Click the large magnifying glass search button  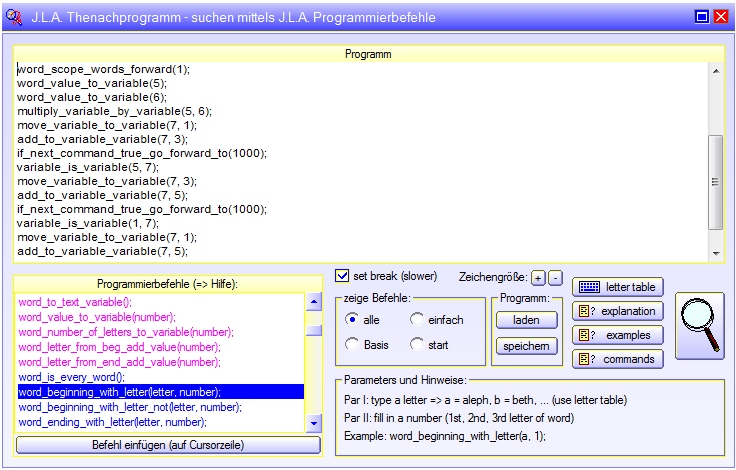coord(699,326)
